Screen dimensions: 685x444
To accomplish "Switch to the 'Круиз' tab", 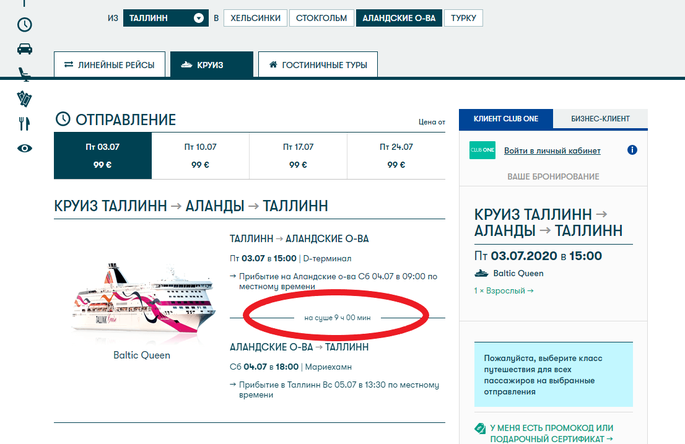I will pos(211,65).
